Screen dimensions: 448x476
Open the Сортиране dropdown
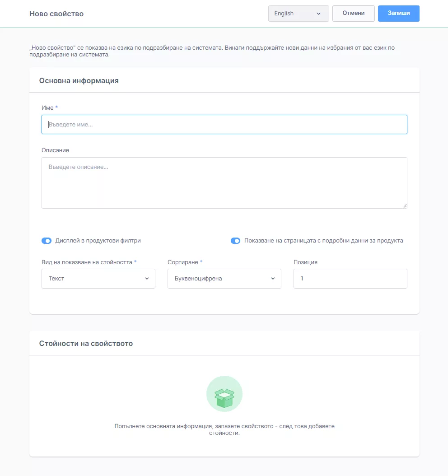224,279
